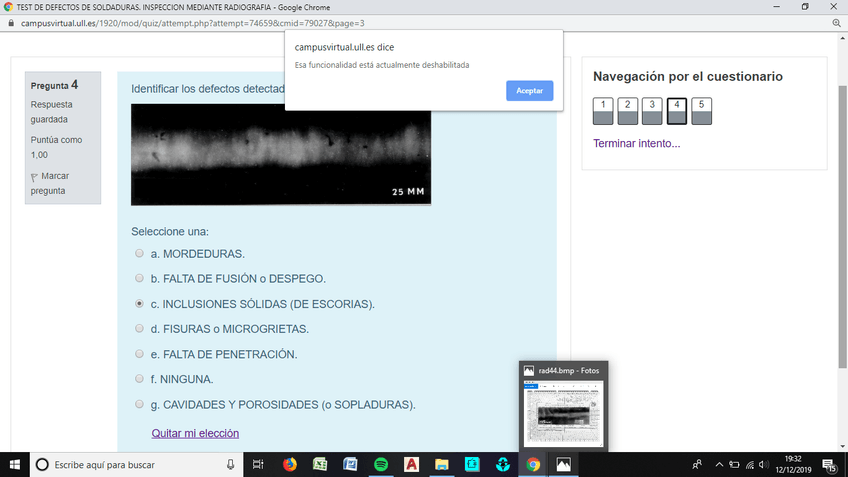Choose option b. FALTA DE FUSIÓN o DESPEGO
The width and height of the screenshot is (848, 477).
(x=139, y=279)
